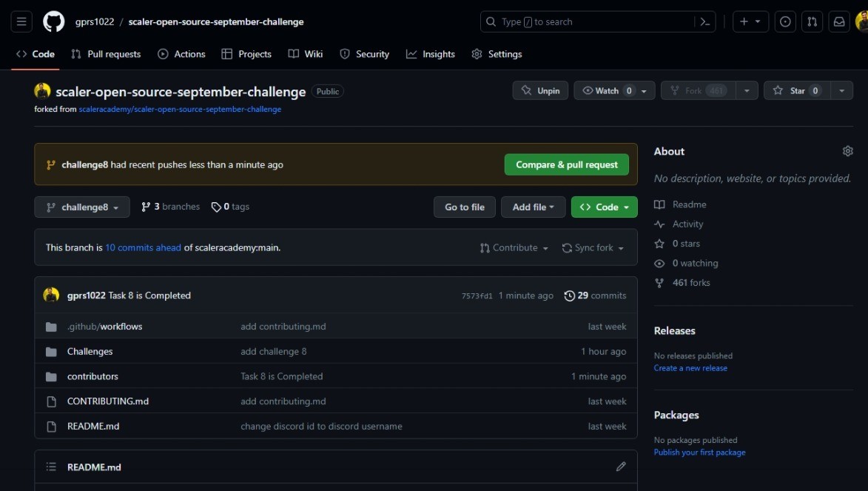The width and height of the screenshot is (868, 491).
Task: Click the issues icon in the header
Action: (784, 21)
